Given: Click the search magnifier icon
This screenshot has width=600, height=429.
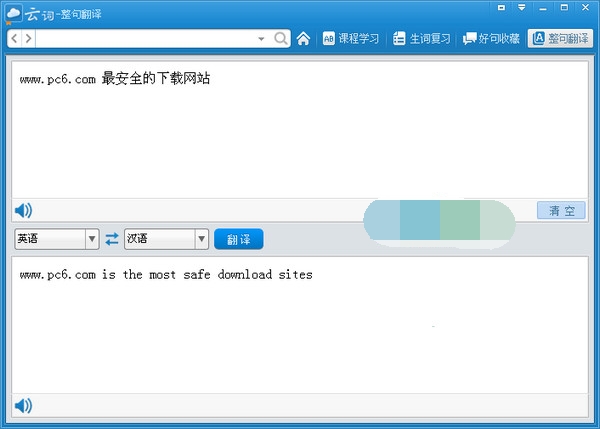Looking at the screenshot, I should pos(281,39).
